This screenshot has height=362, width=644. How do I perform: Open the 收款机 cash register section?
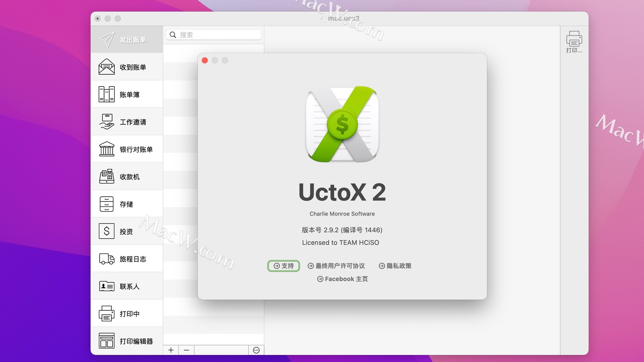[126, 177]
